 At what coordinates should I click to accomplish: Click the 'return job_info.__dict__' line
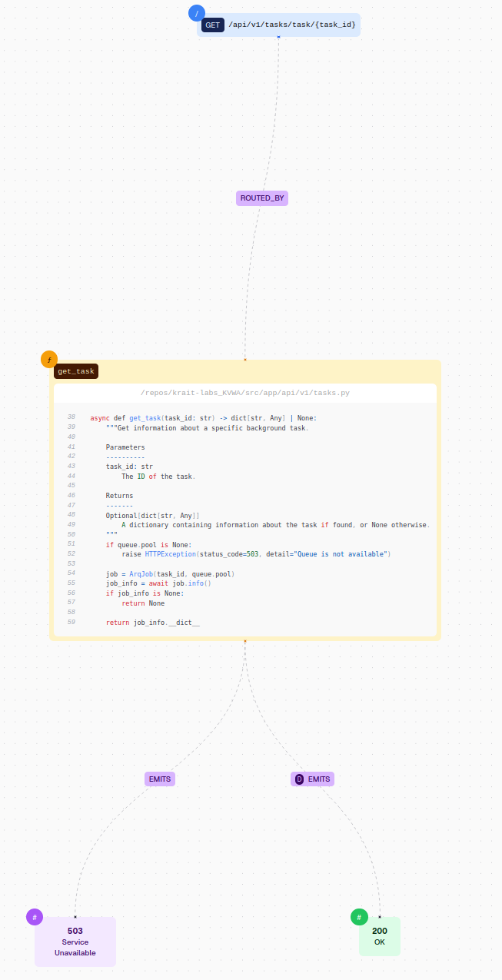click(x=153, y=623)
